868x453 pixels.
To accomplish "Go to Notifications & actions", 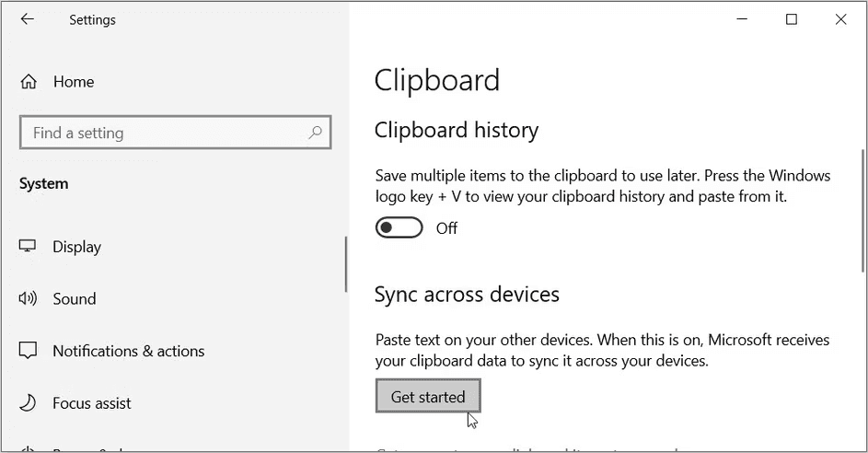I will coord(128,351).
